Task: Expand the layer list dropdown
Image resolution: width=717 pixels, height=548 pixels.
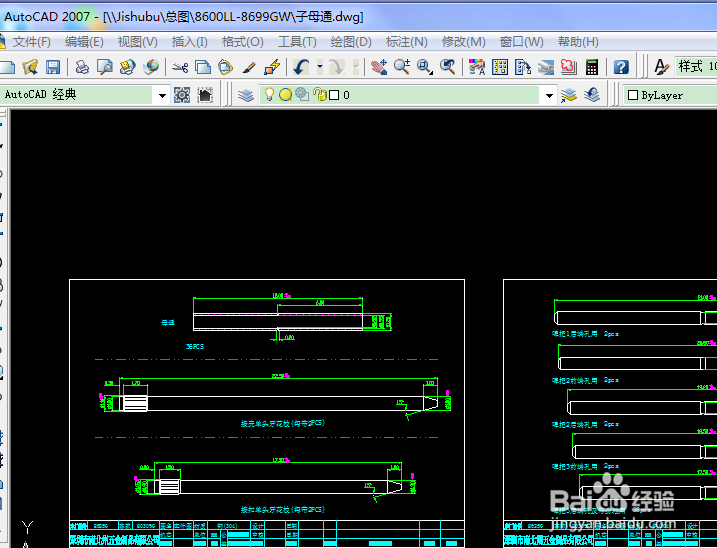Action: pyautogui.click(x=549, y=95)
